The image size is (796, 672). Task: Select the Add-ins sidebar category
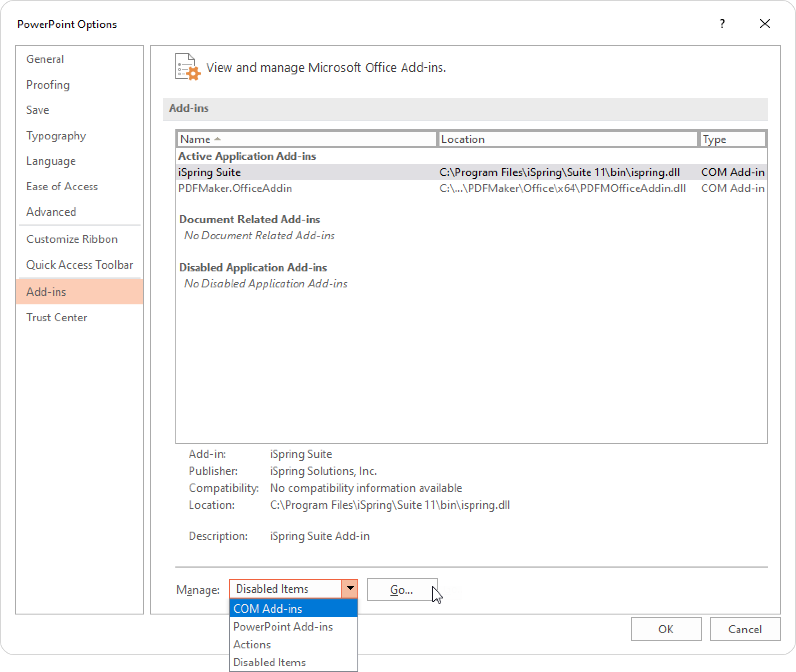(80, 292)
